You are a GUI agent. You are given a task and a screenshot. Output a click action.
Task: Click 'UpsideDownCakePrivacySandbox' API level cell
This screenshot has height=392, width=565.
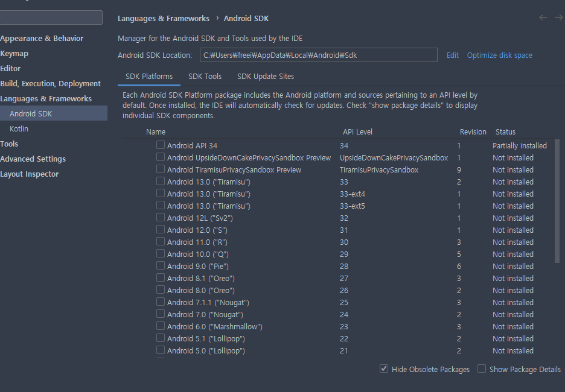point(394,157)
